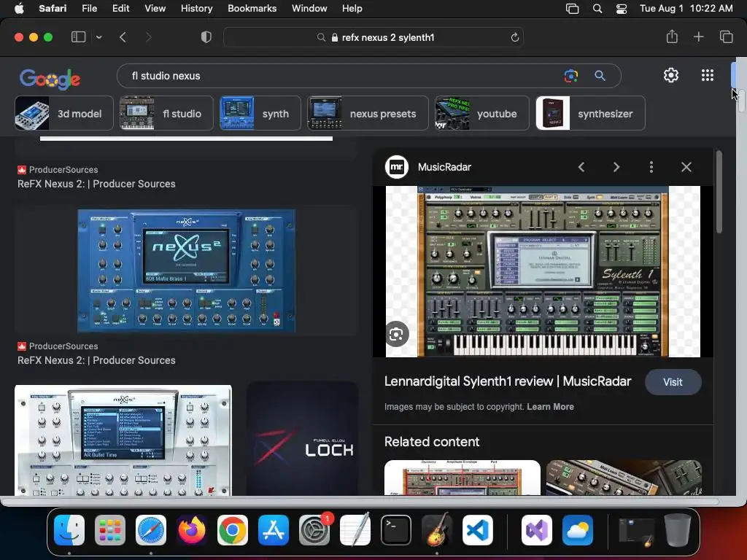
Task: Click the Sylenth 1 preview image
Action: 543,271
